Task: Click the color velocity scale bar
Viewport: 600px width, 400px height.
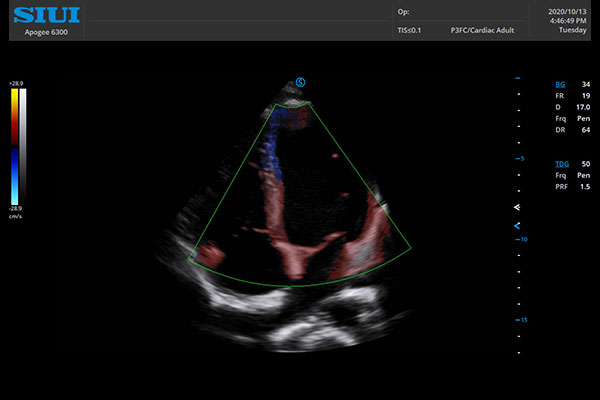Action: [x=15, y=147]
